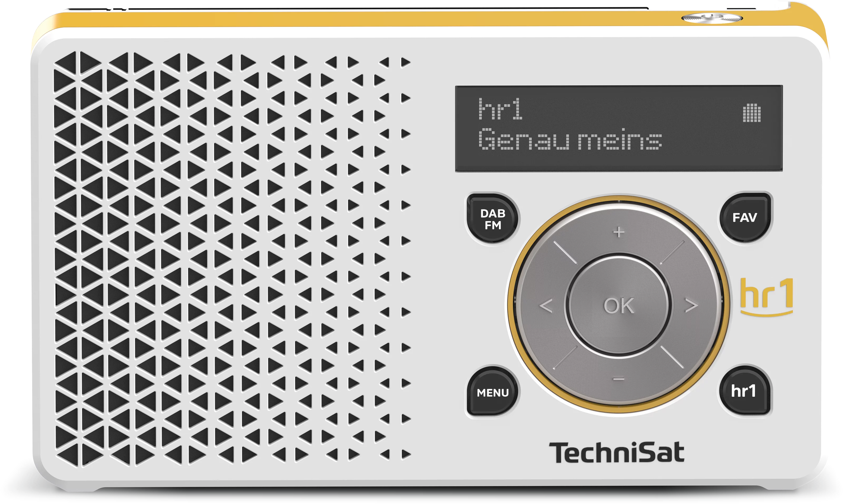The width and height of the screenshot is (843, 504).
Task: Click the plus volume-up symbol
Action: point(619,232)
